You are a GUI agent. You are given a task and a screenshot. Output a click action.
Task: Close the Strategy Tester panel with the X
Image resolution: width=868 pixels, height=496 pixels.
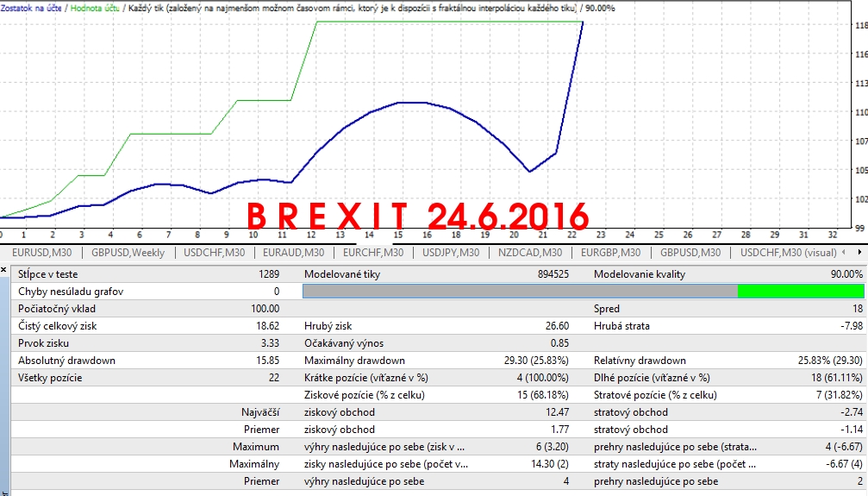[3, 271]
